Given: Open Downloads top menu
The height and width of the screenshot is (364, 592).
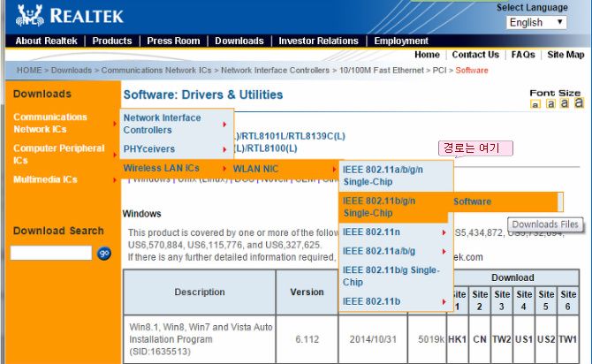Looking at the screenshot, I should coord(239,41).
